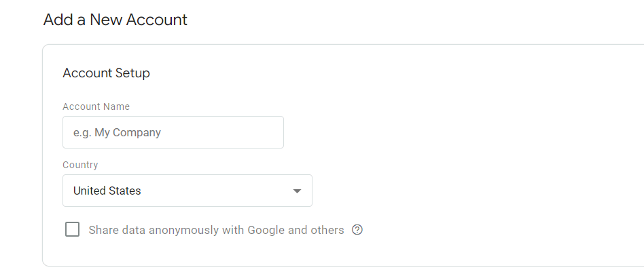Open the Country dropdown arrow

pyautogui.click(x=297, y=191)
